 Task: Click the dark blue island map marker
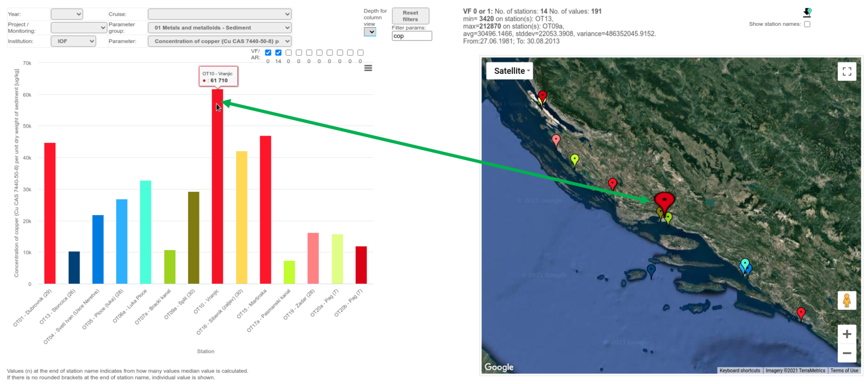click(651, 270)
